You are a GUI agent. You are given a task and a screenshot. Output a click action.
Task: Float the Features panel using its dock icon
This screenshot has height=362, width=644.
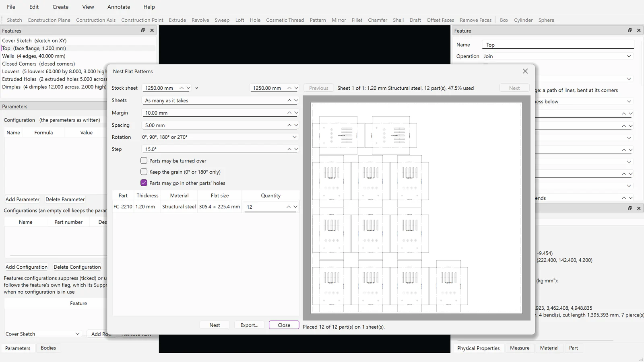(143, 30)
